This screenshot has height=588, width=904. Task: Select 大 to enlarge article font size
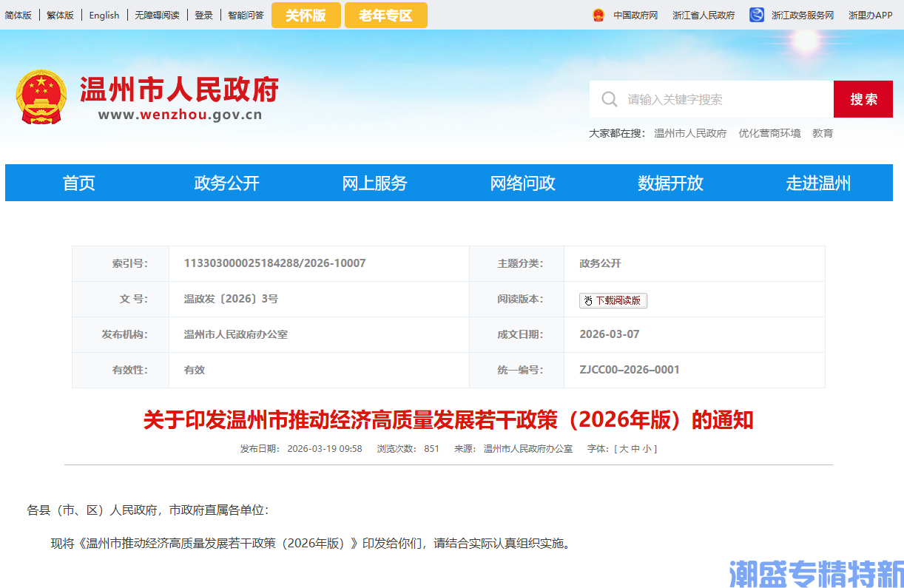point(626,448)
